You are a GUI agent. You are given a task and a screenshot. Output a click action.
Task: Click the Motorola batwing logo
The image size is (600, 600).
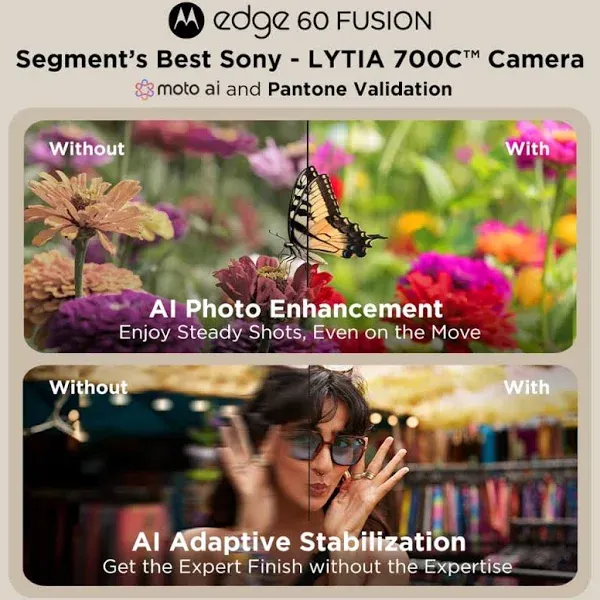186,21
